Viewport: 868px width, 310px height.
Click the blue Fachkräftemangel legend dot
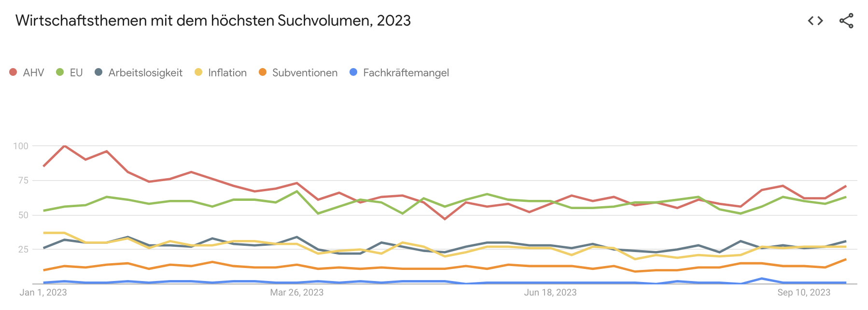click(353, 72)
